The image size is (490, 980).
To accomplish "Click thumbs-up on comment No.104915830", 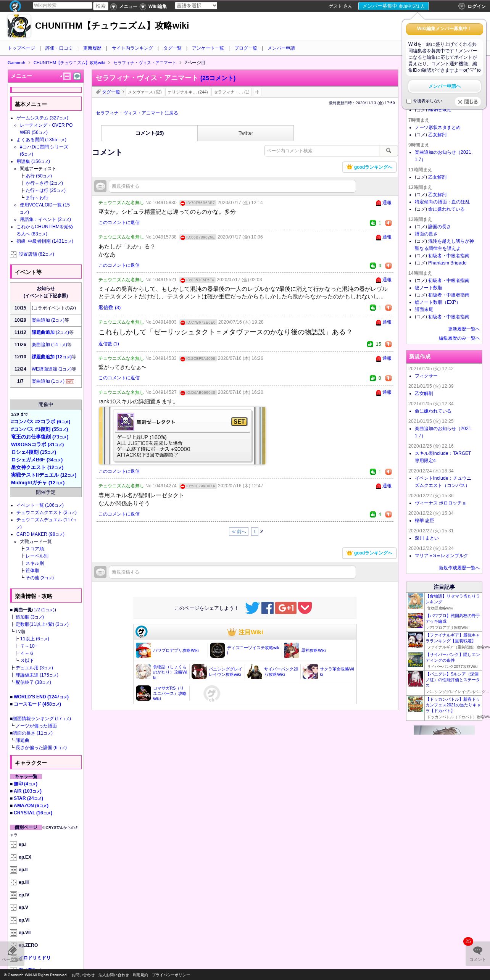I will [x=373, y=223].
